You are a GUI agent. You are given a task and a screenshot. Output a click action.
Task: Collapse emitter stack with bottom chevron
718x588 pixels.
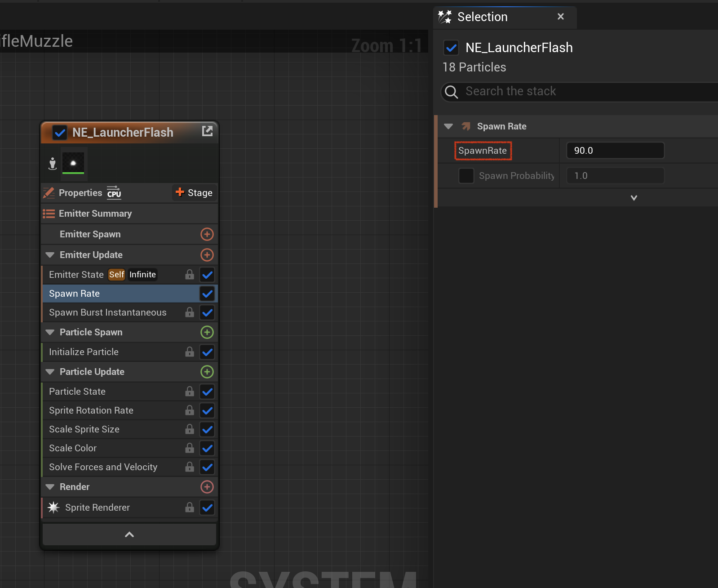pos(129,535)
